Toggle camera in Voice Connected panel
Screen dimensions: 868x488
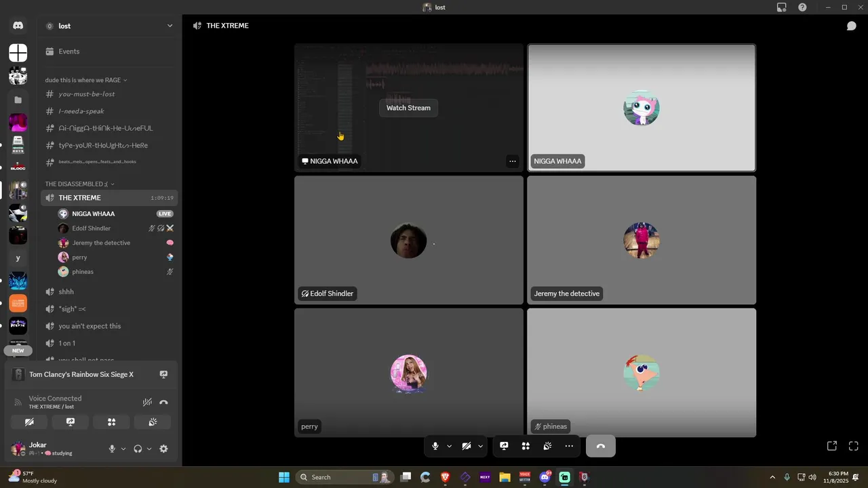pos(29,422)
